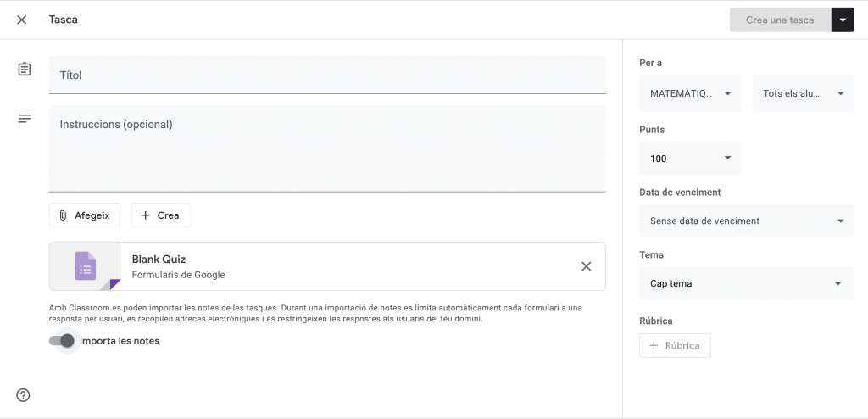Open the Tots els alumnes dropdown

[802, 94]
